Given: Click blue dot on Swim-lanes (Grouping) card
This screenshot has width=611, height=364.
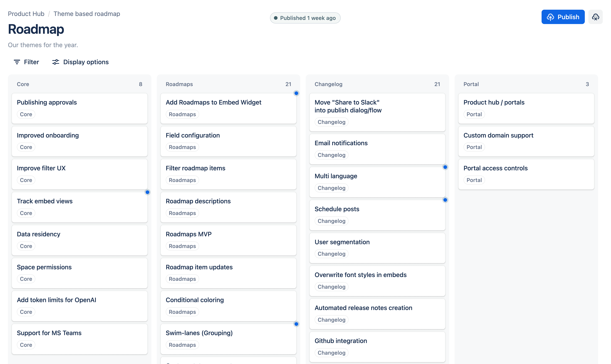Looking at the screenshot, I should [x=296, y=324].
